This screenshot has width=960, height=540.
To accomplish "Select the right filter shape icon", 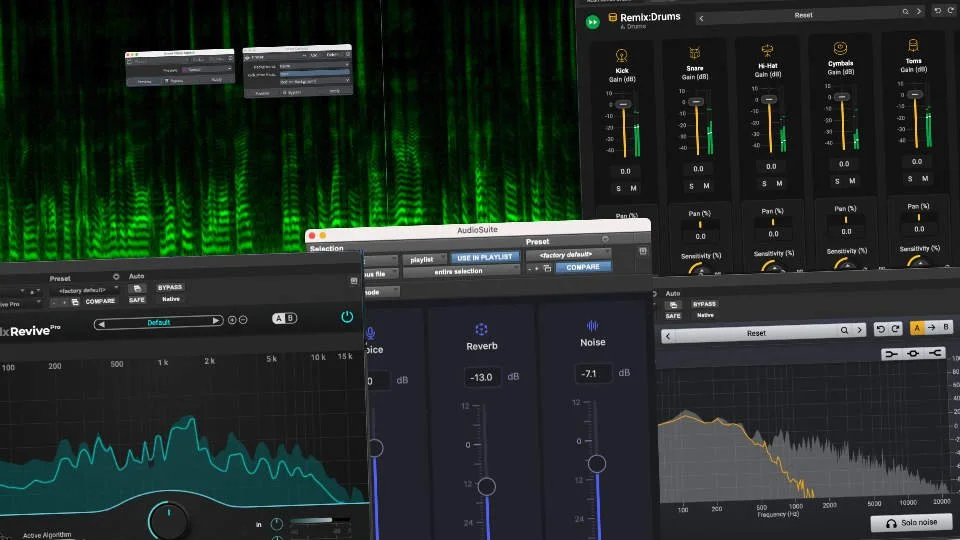I will 935,353.
